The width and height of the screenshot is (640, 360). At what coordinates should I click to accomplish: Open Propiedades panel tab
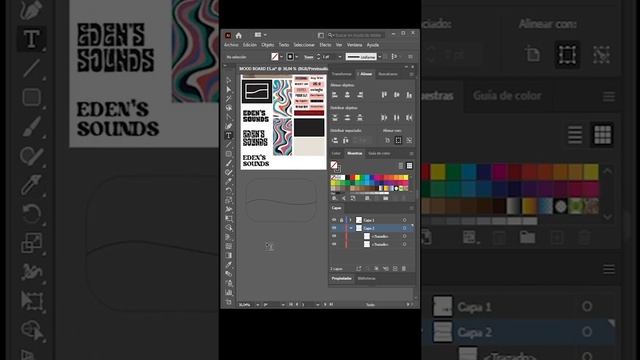342,278
